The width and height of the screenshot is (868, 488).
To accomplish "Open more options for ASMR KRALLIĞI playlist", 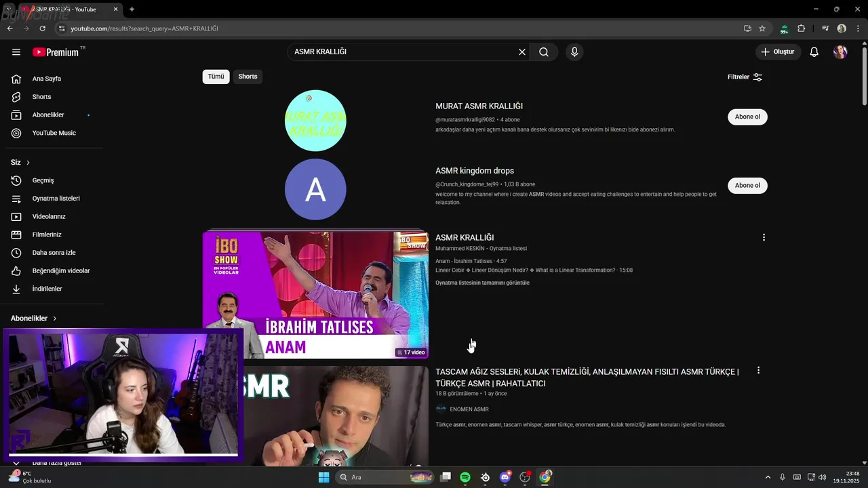I will coord(764,238).
